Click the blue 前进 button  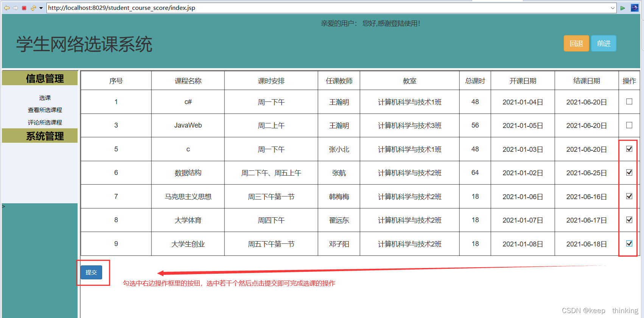(604, 44)
